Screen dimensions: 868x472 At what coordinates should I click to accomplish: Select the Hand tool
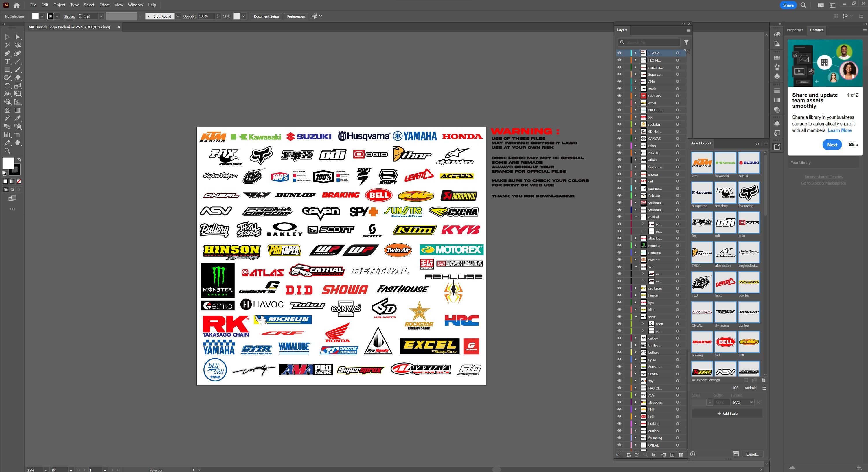(x=18, y=143)
